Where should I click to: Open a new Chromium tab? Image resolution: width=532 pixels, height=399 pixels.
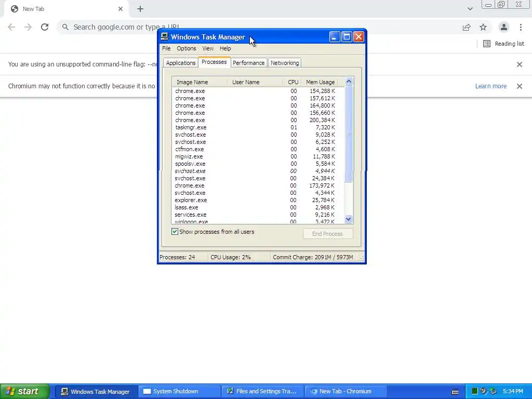tap(140, 9)
